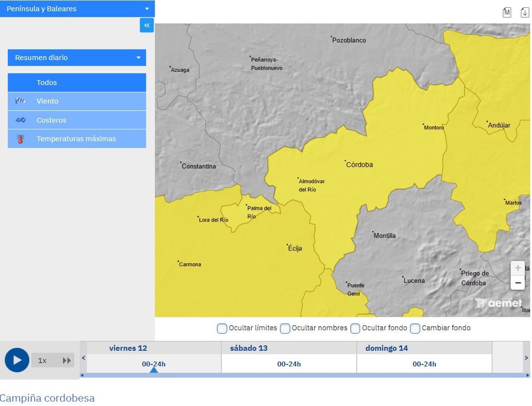Select the Todos warnings filter
This screenshot has width=532, height=406.
click(x=77, y=82)
